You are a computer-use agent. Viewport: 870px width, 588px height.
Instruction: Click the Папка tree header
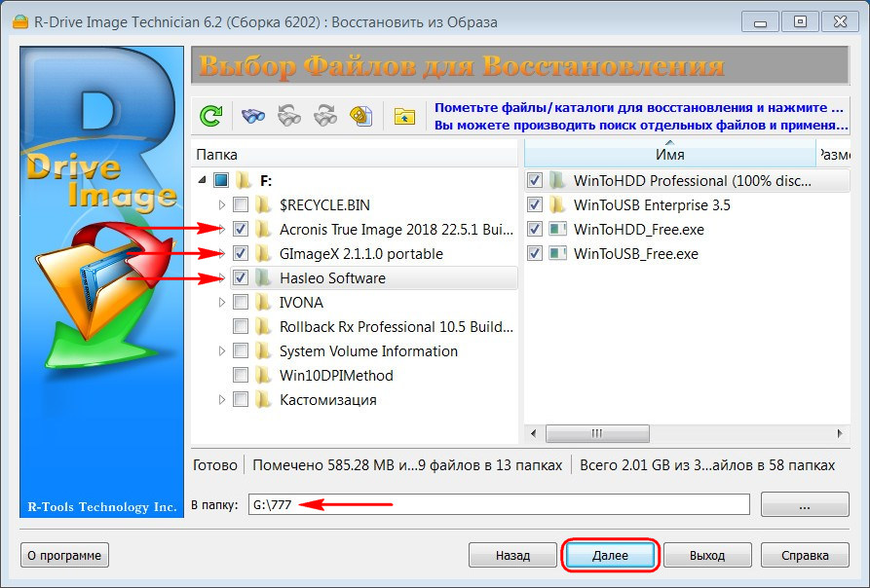355,155
